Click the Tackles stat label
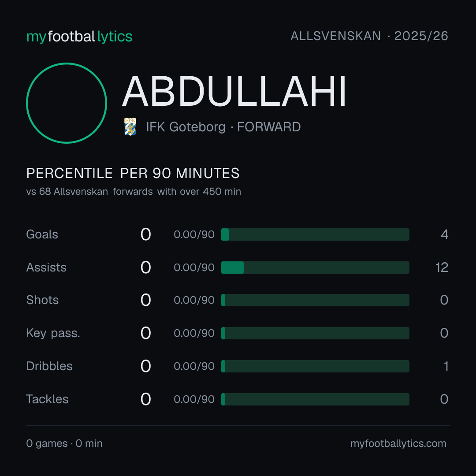The width and height of the screenshot is (476, 476). pyautogui.click(x=47, y=399)
